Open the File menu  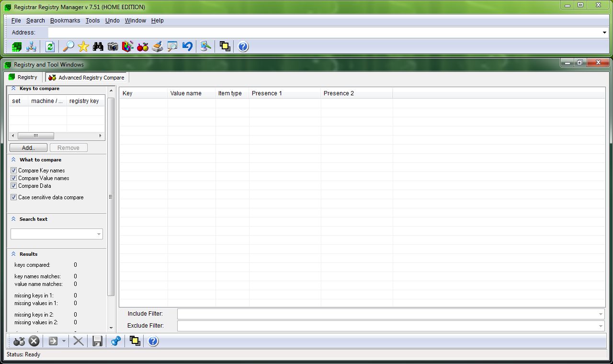(16, 21)
